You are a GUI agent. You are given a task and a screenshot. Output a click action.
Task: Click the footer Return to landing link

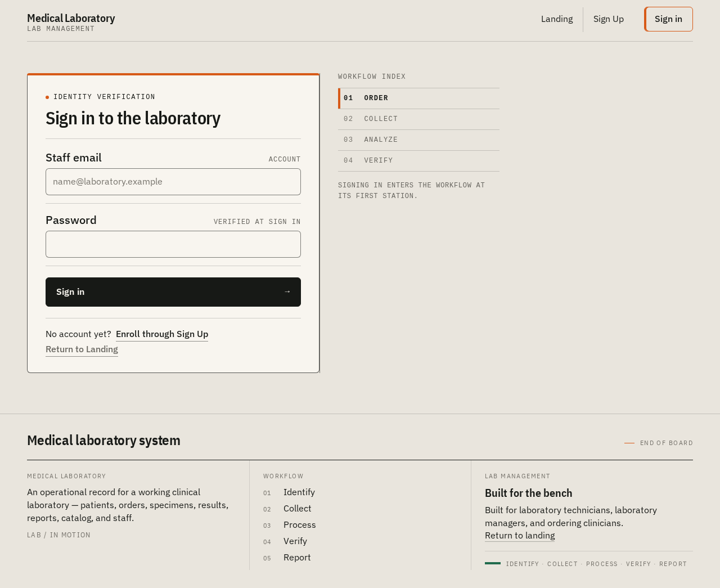coord(520,536)
